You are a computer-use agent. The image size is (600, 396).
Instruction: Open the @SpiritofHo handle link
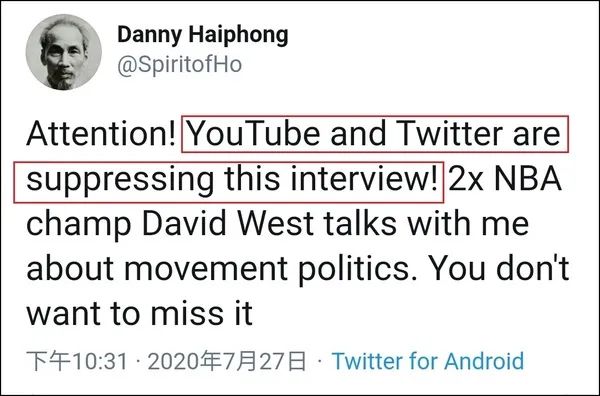coord(179,65)
